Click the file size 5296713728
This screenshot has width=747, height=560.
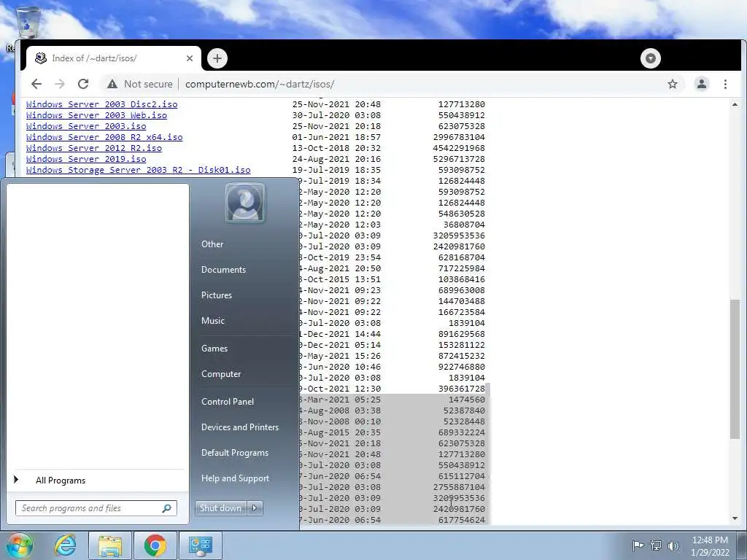[459, 159]
